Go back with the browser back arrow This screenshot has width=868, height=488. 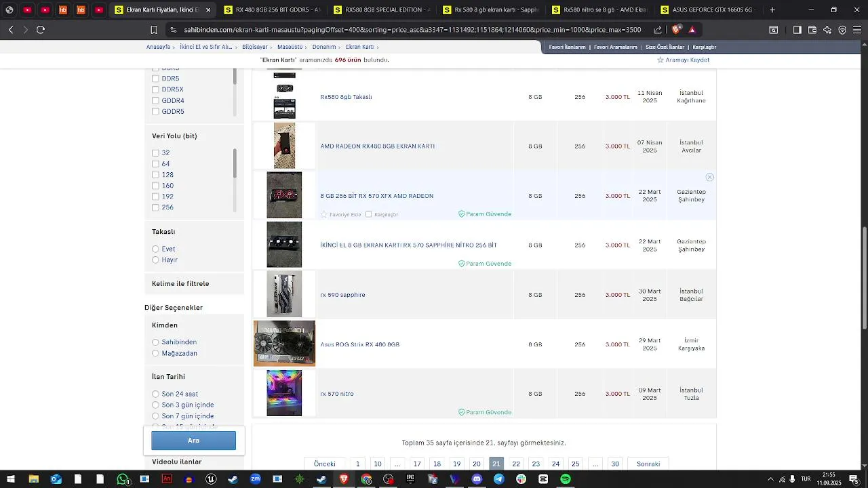coord(11,30)
